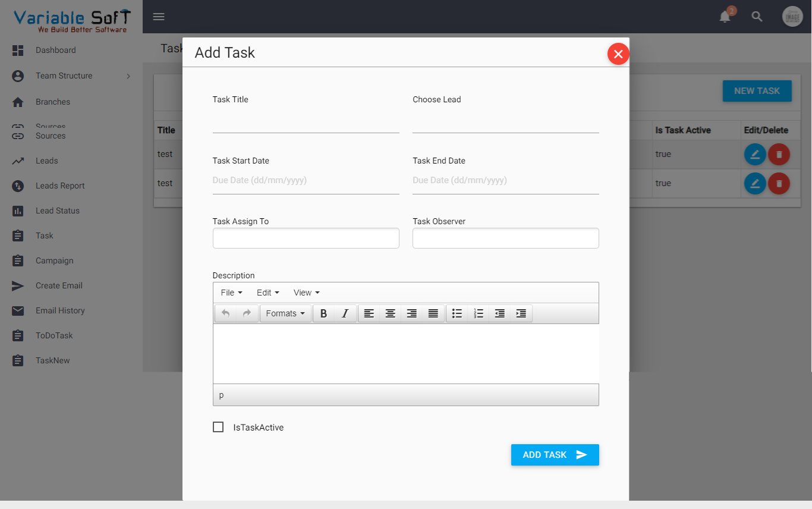
Task: Apply italic formatting in the description editor
Action: click(345, 313)
